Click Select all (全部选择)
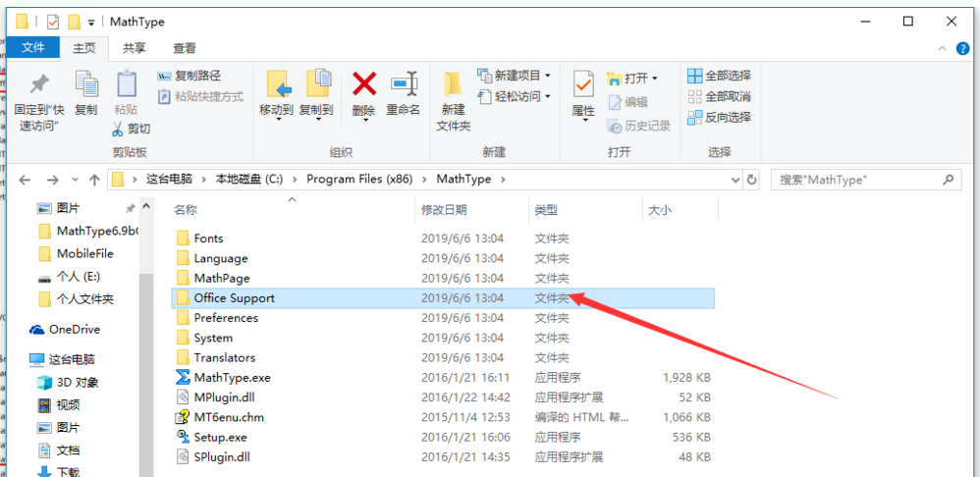The width and height of the screenshot is (980, 477). [x=720, y=76]
